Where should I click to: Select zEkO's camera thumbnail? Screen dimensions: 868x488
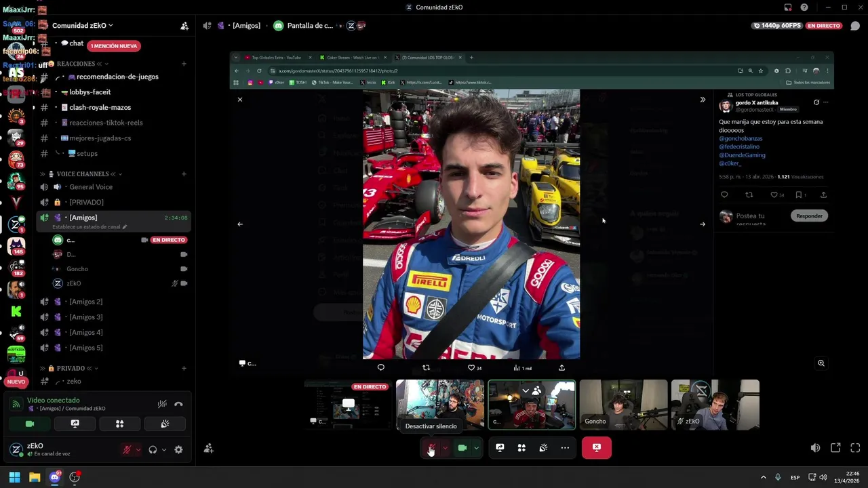(x=715, y=405)
